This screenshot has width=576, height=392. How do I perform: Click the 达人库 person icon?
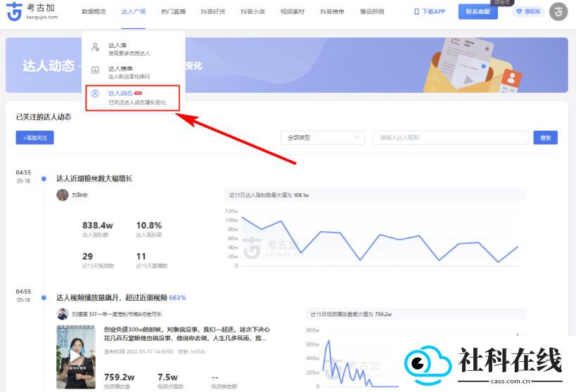(95, 47)
